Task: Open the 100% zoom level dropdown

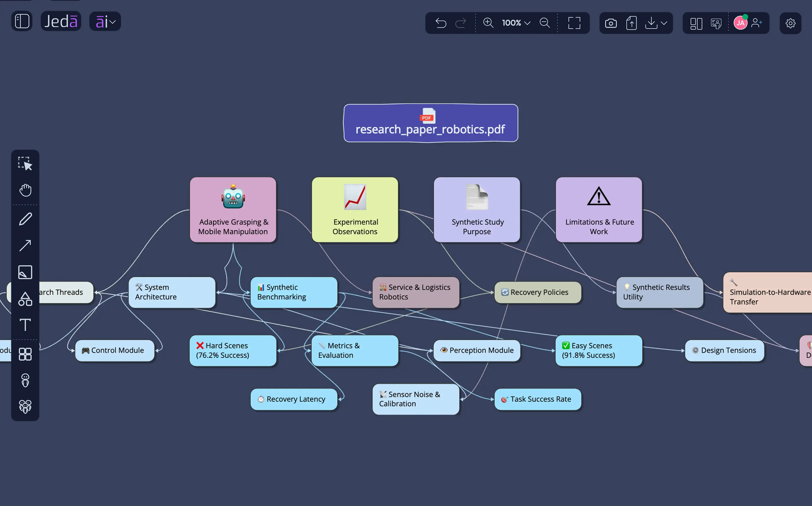Action: tap(516, 23)
